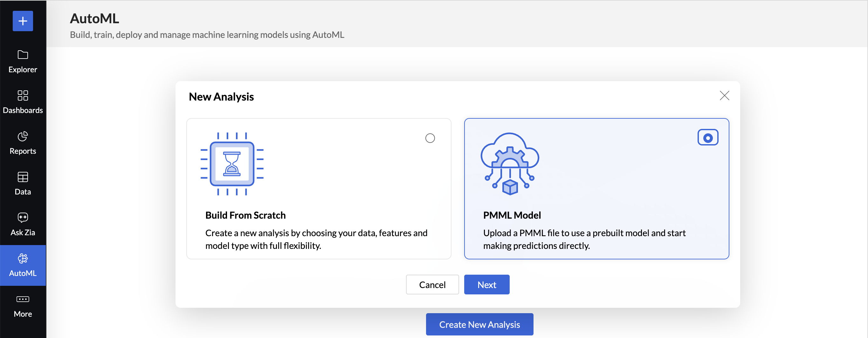Screen dimensions: 868x338
Task: Click the AutoML page title
Action: coord(95,18)
